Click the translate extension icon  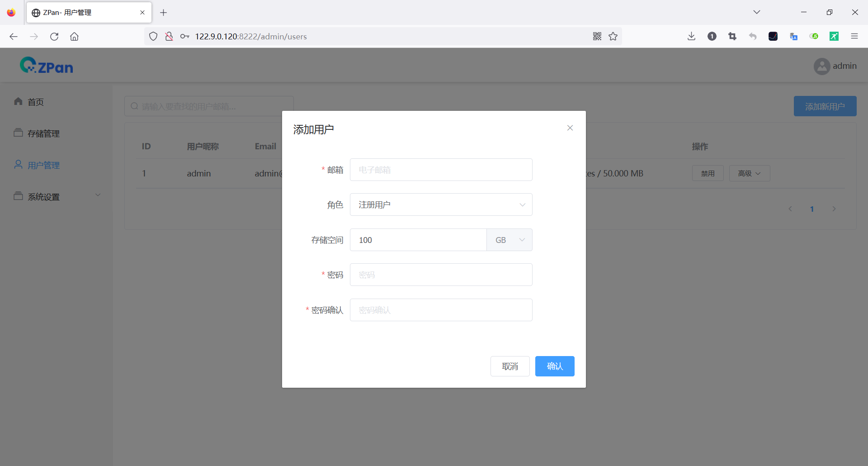(x=793, y=36)
